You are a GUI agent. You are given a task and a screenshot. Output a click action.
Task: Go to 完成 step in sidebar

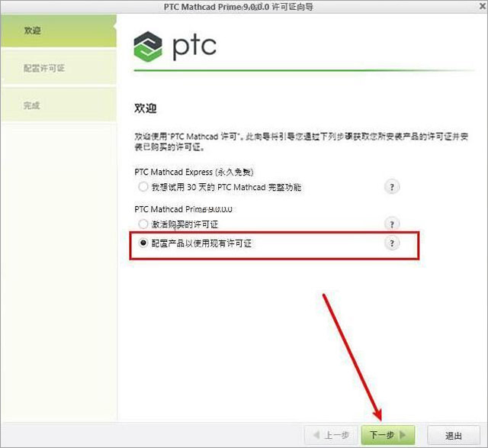tap(59, 105)
